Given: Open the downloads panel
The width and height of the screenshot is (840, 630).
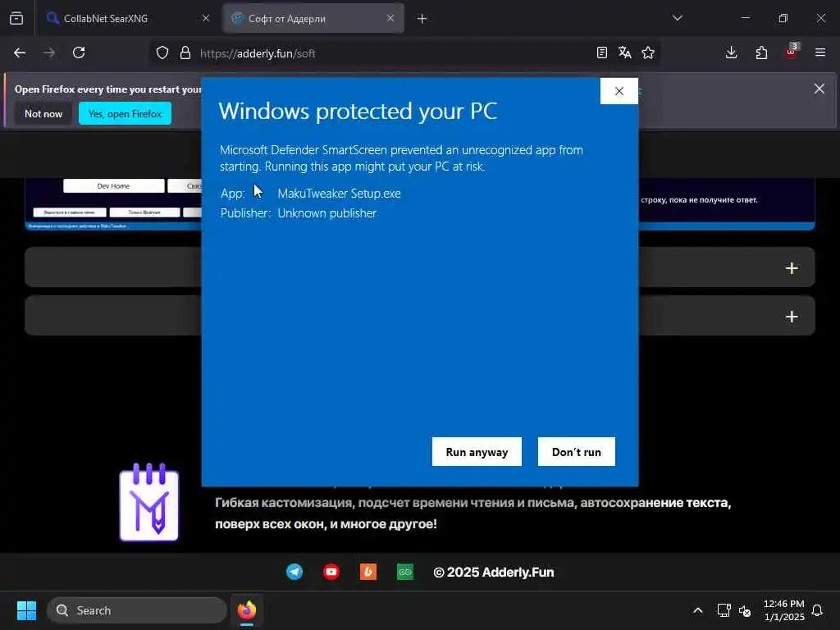Looking at the screenshot, I should [x=731, y=52].
